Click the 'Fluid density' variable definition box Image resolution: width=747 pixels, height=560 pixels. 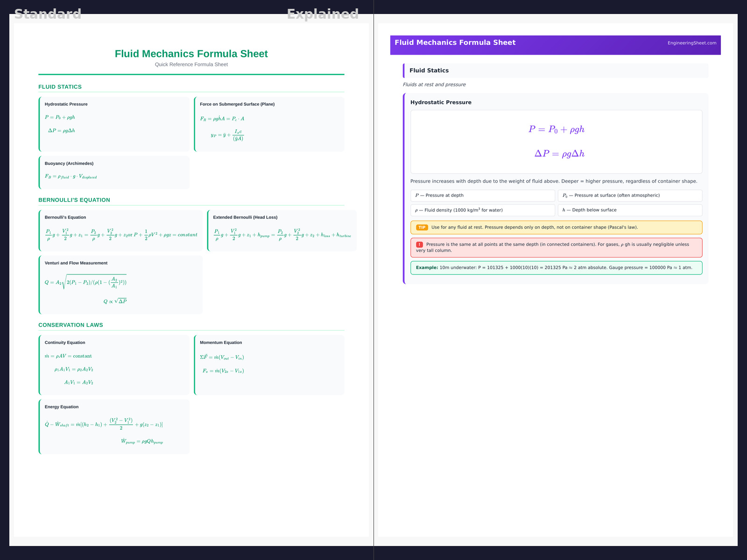(x=482, y=210)
